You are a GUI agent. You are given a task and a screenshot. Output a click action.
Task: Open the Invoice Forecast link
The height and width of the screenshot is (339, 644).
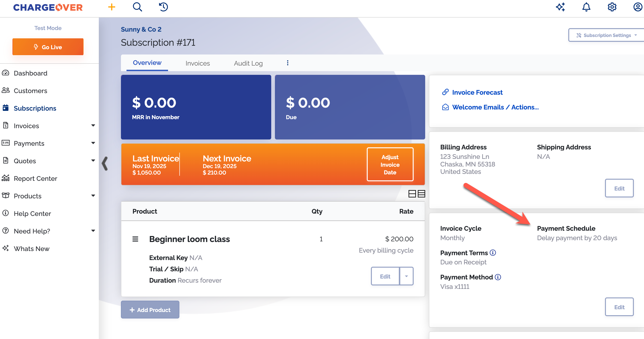[x=477, y=92]
